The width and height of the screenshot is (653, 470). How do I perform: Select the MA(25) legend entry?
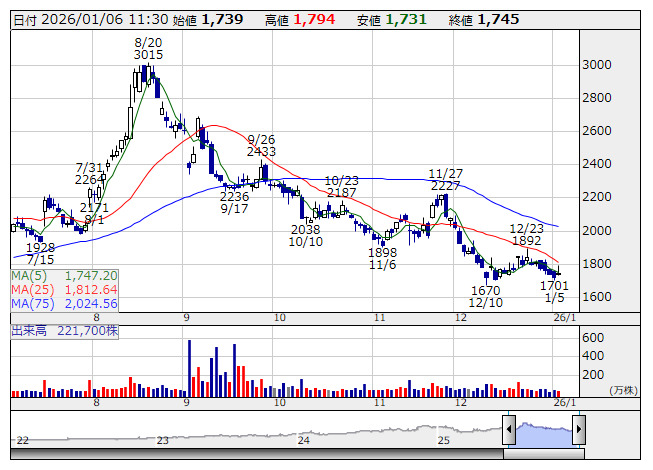(x=65, y=289)
